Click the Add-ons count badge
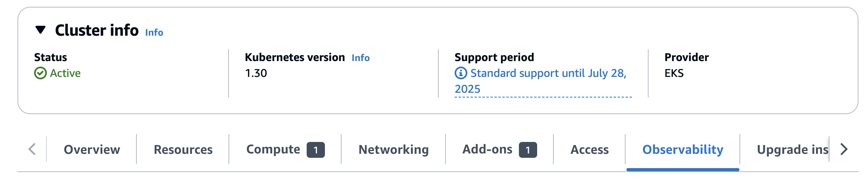This screenshot has width=868, height=180. click(528, 150)
